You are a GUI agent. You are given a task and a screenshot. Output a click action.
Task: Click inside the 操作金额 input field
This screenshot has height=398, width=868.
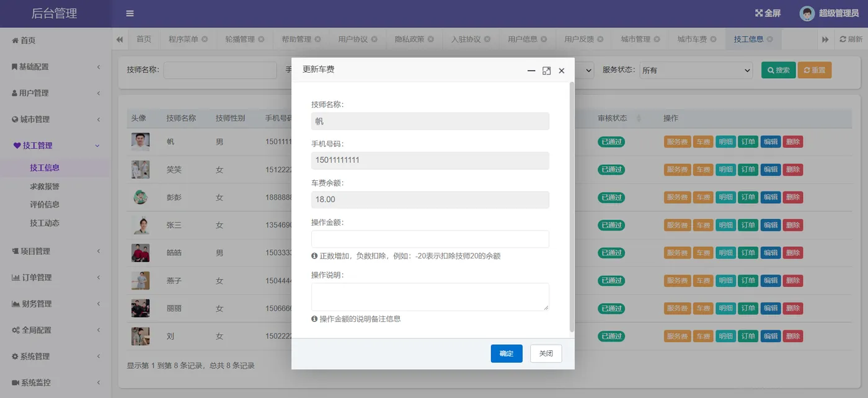pyautogui.click(x=430, y=239)
